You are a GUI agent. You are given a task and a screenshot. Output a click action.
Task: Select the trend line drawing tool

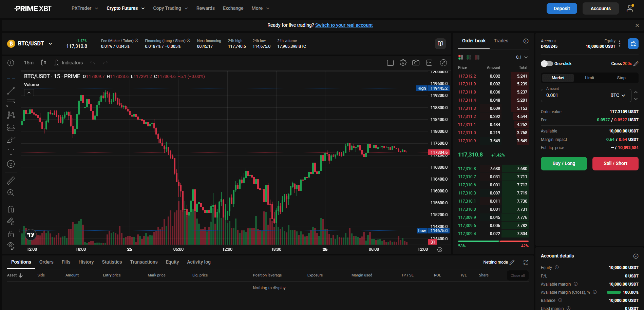click(11, 90)
